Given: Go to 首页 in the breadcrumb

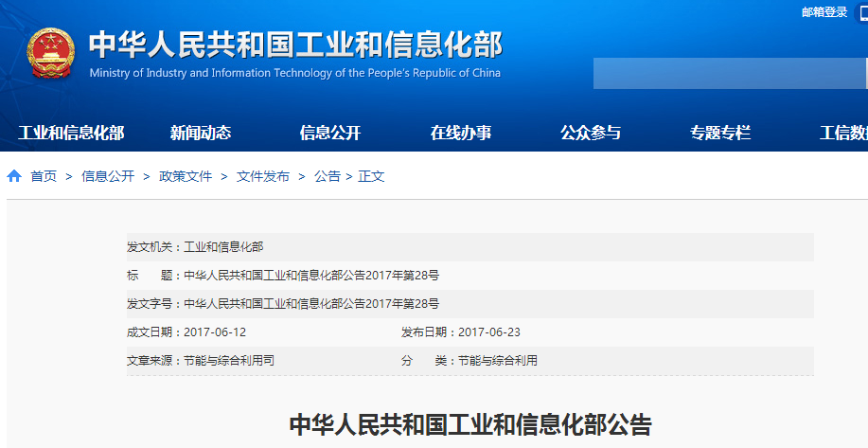Looking at the screenshot, I should pyautogui.click(x=44, y=176).
